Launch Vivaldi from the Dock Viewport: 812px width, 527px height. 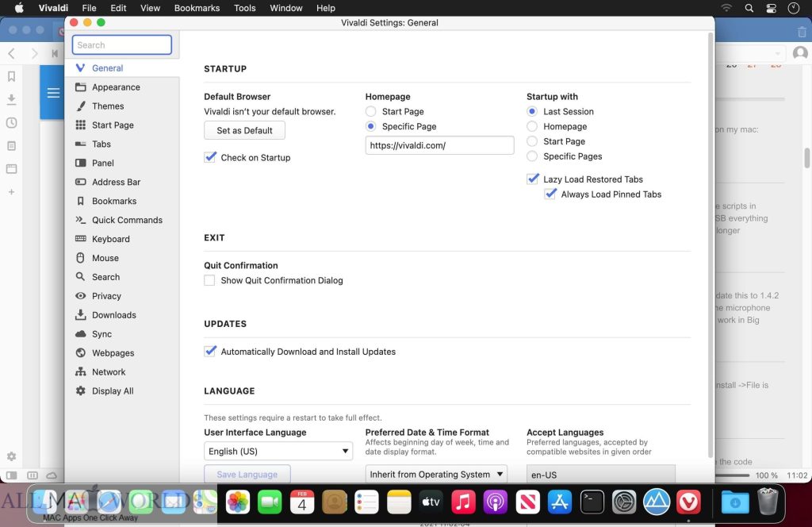coord(688,502)
